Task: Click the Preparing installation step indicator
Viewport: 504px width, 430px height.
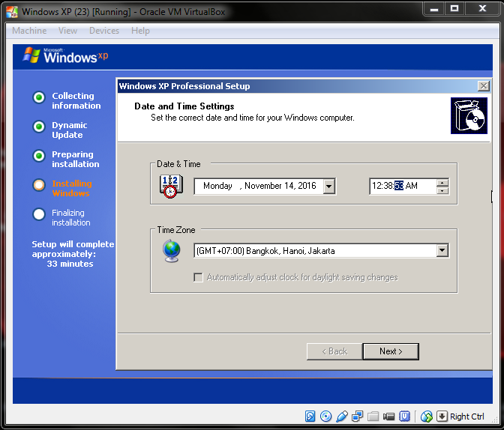Action: (39, 156)
